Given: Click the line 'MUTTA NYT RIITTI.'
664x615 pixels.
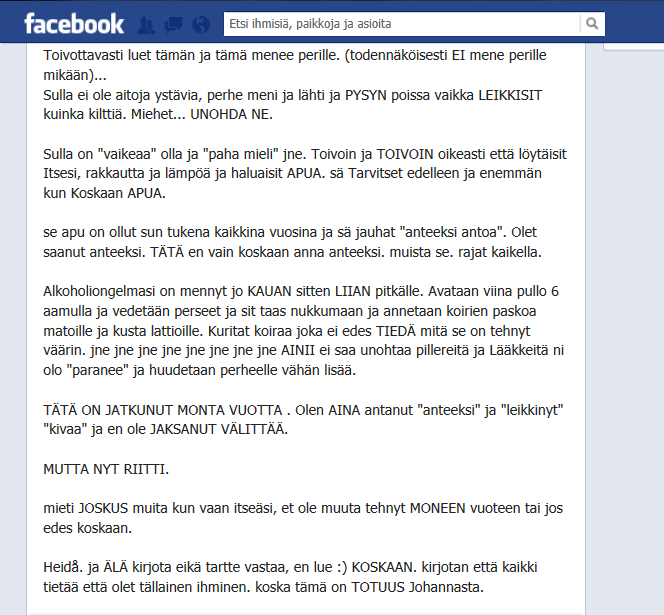Looking at the screenshot, I should click(x=106, y=469).
